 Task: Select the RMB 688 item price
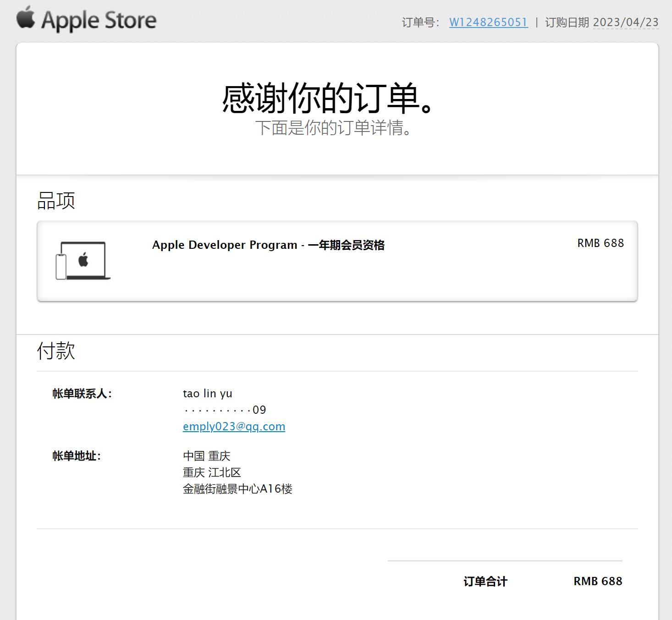click(x=600, y=243)
